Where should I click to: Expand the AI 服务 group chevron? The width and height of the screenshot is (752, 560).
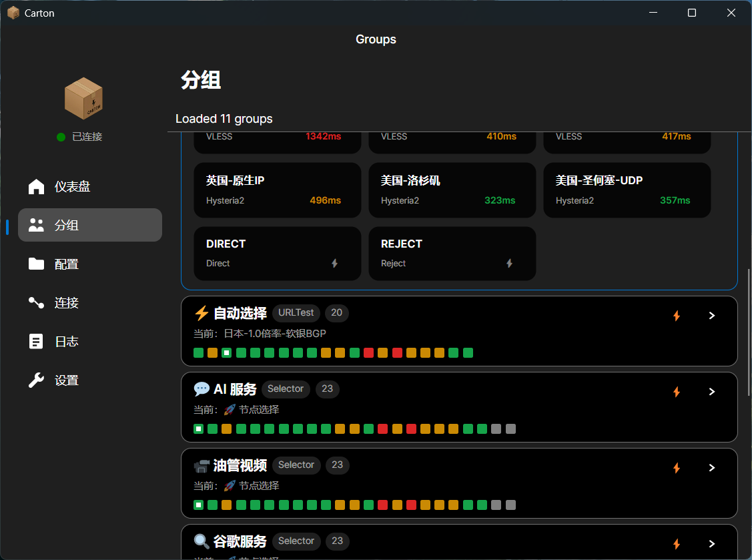pyautogui.click(x=712, y=392)
